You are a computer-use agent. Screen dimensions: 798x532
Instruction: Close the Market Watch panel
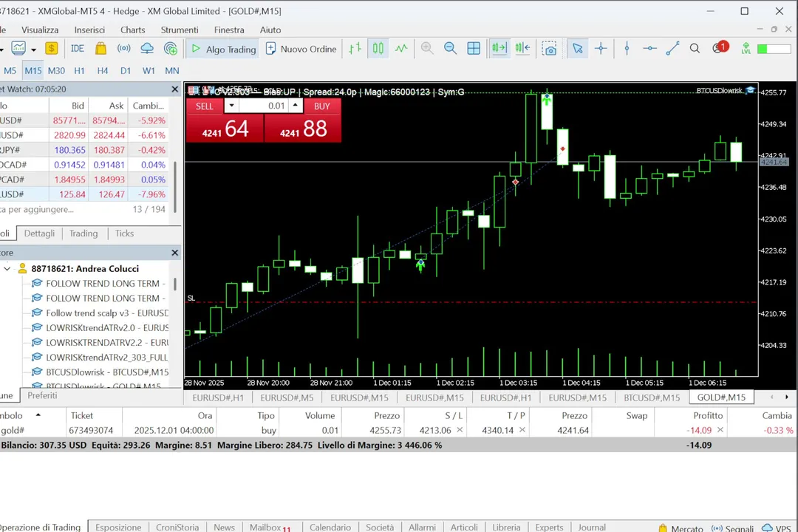175,89
